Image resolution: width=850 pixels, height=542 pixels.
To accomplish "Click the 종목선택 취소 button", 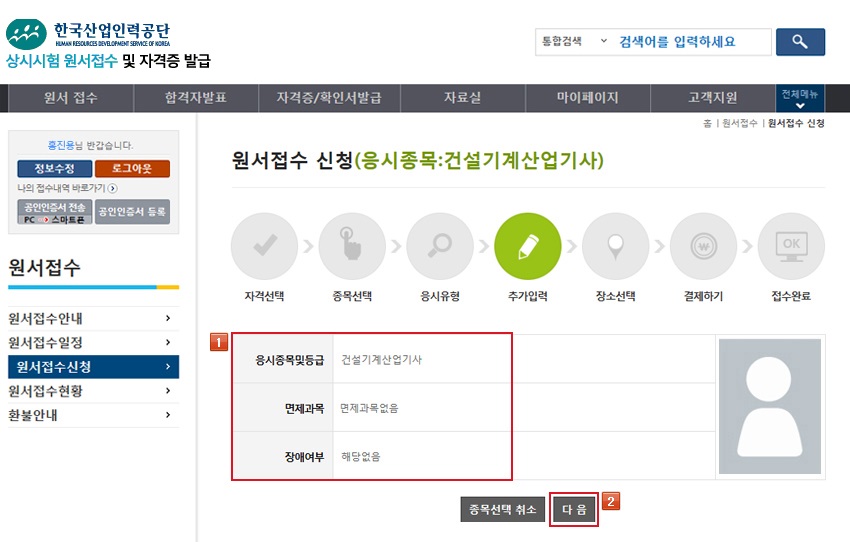I will tap(502, 509).
